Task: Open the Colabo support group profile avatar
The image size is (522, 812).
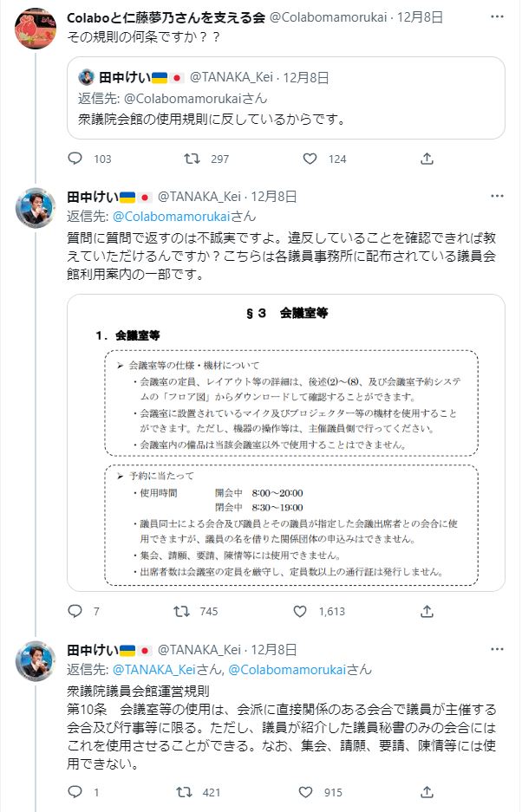Action: click(x=36, y=29)
